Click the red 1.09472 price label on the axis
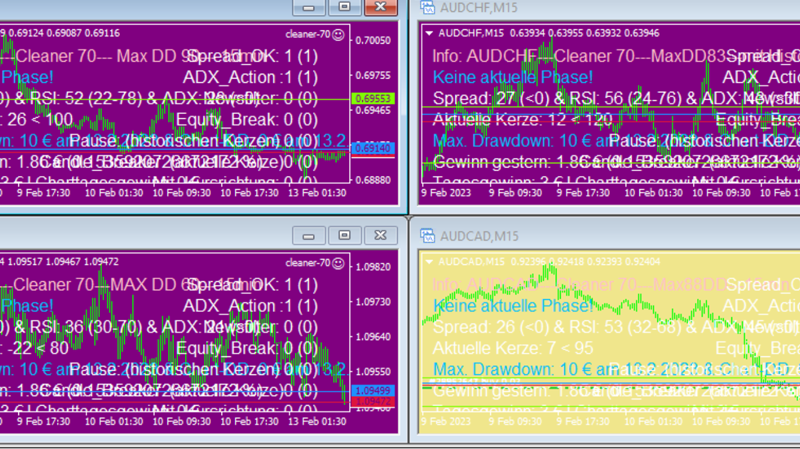This screenshot has height=449, width=800. 373,402
